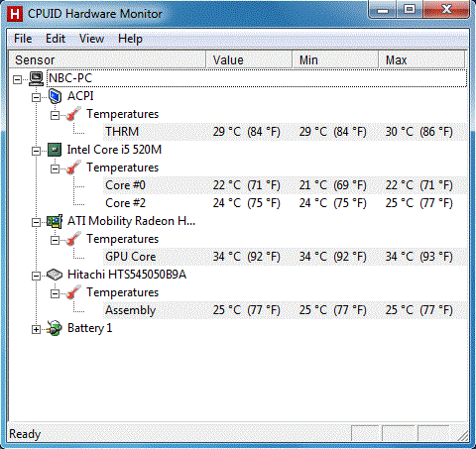
Task: Click Core #0 min value 21 °C (69 °F)
Action: 332,185
